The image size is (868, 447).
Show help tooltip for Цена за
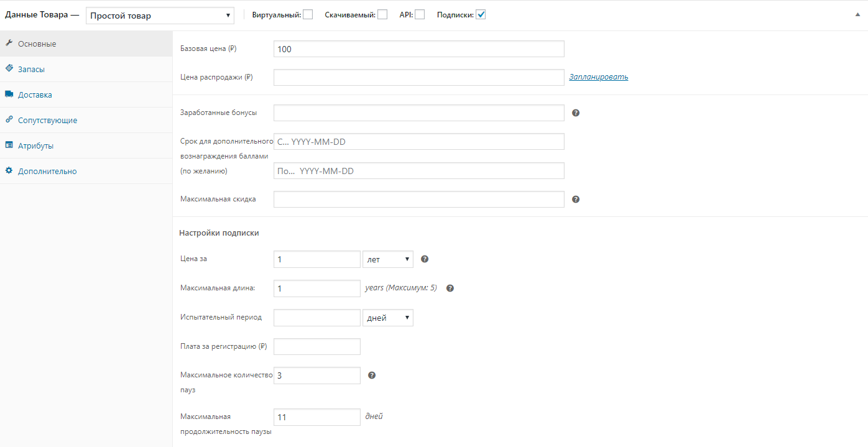pos(425,259)
